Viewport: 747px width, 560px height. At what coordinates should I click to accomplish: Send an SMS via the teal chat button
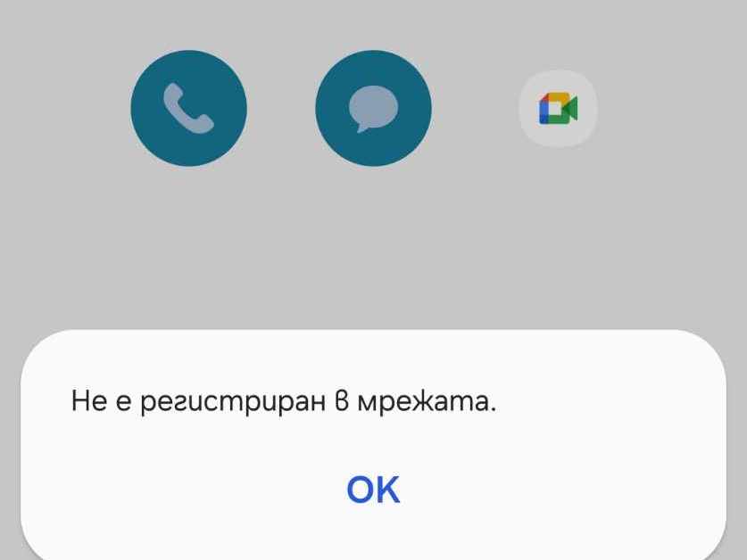[x=373, y=108]
